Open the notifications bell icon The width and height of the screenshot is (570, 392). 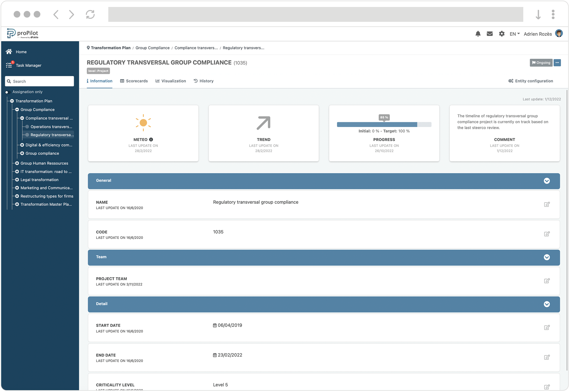478,34
